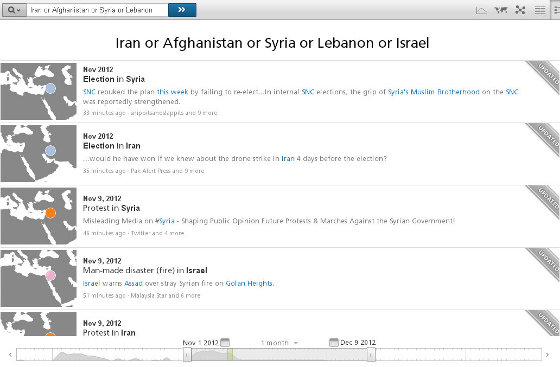Click the Assad link in Israel story

coord(133,283)
